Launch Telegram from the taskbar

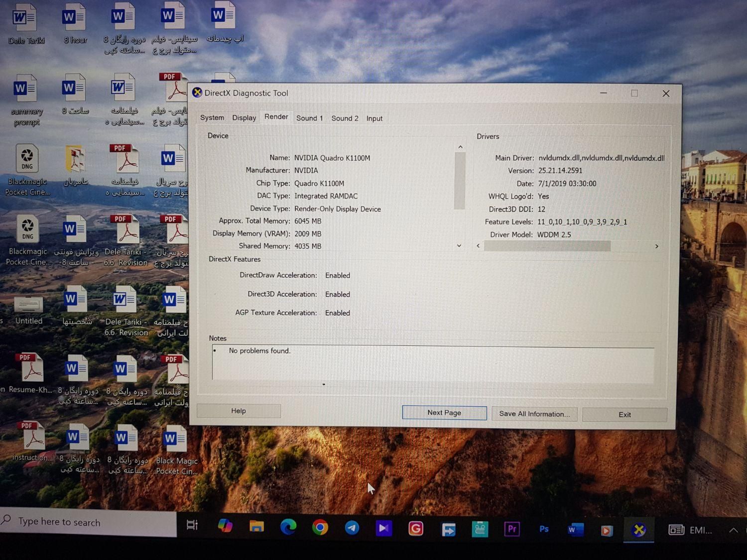coord(352,528)
